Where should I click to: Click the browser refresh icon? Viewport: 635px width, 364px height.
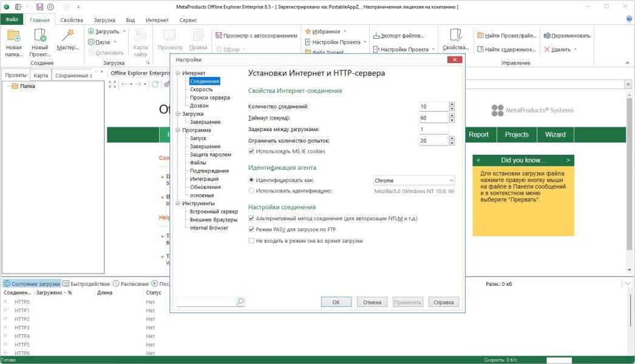(155, 84)
